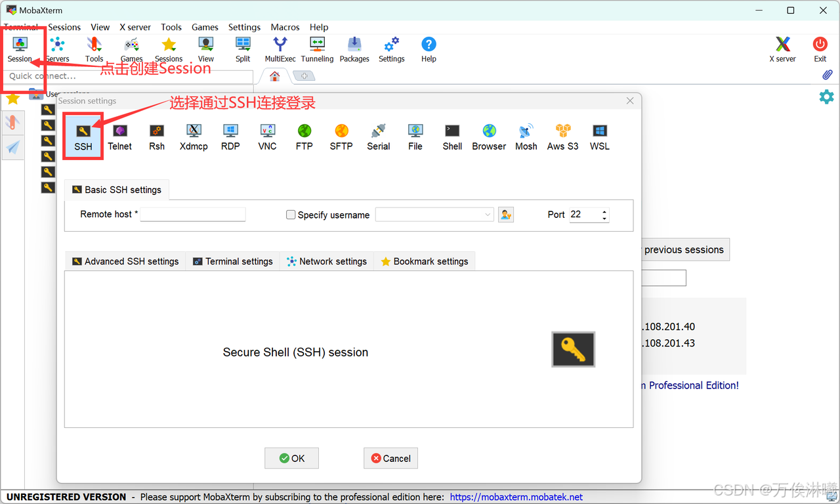The height and width of the screenshot is (504, 840).
Task: Open the Tunneling toolbar icon
Action: (x=317, y=49)
